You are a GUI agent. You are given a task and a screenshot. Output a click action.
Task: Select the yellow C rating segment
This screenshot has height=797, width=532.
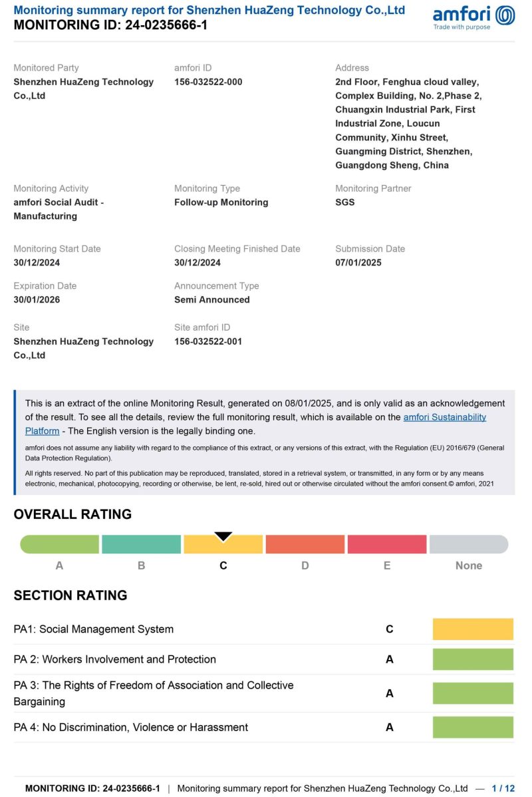point(223,544)
